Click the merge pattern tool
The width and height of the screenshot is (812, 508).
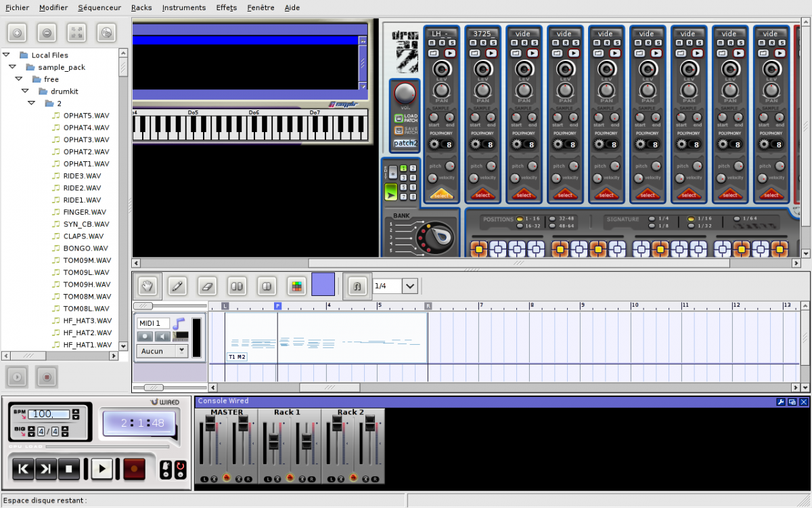[x=267, y=287]
